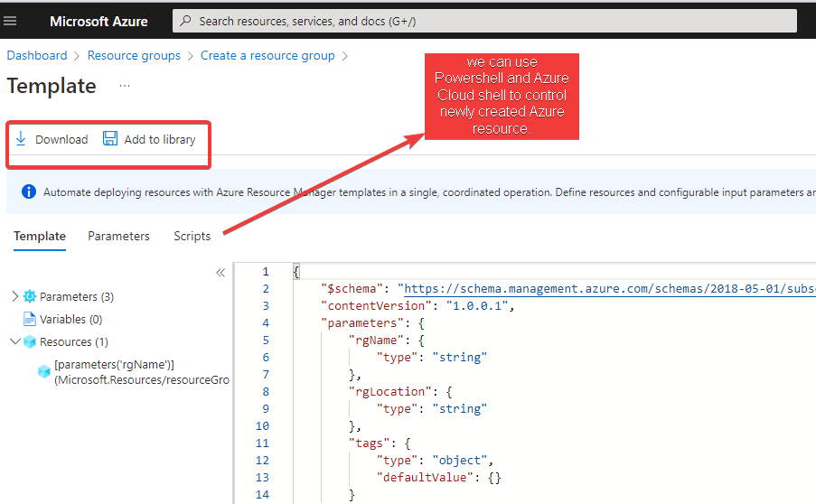The height and width of the screenshot is (504, 816).
Task: Open Create a resource group breadcrumb
Action: pos(267,56)
